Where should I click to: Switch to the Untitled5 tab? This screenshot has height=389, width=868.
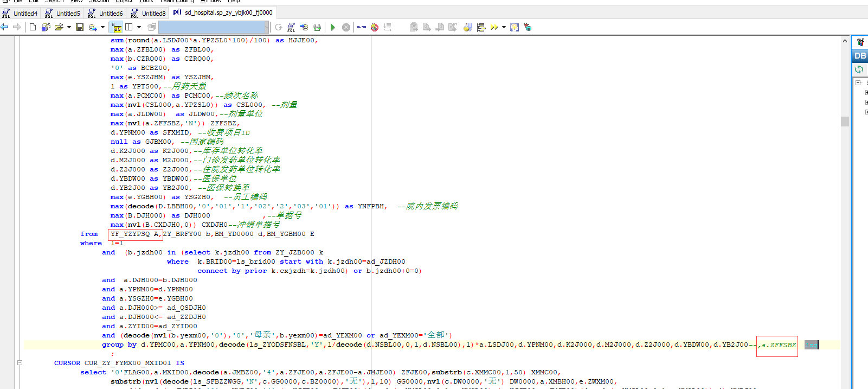[x=63, y=13]
